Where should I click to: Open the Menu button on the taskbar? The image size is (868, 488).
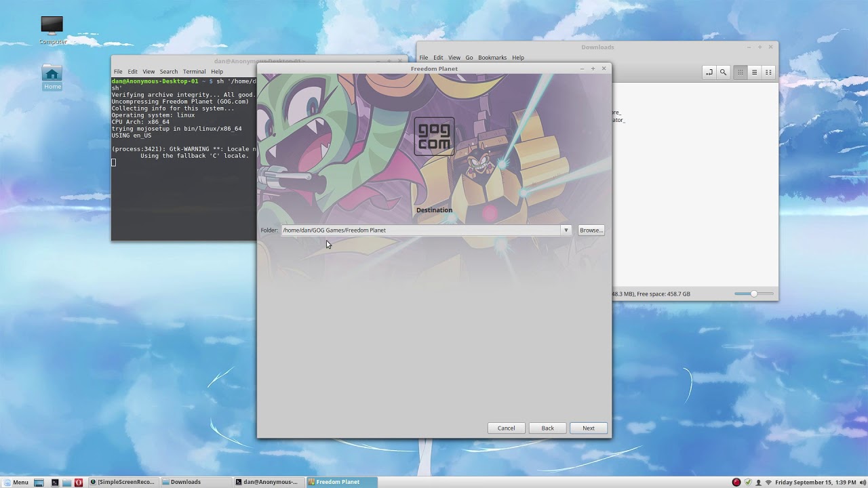tap(15, 482)
